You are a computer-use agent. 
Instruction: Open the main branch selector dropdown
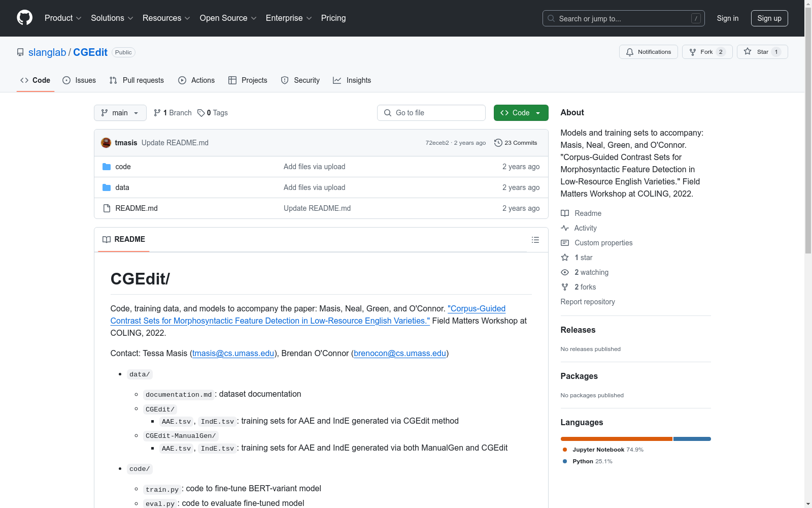pyautogui.click(x=120, y=113)
